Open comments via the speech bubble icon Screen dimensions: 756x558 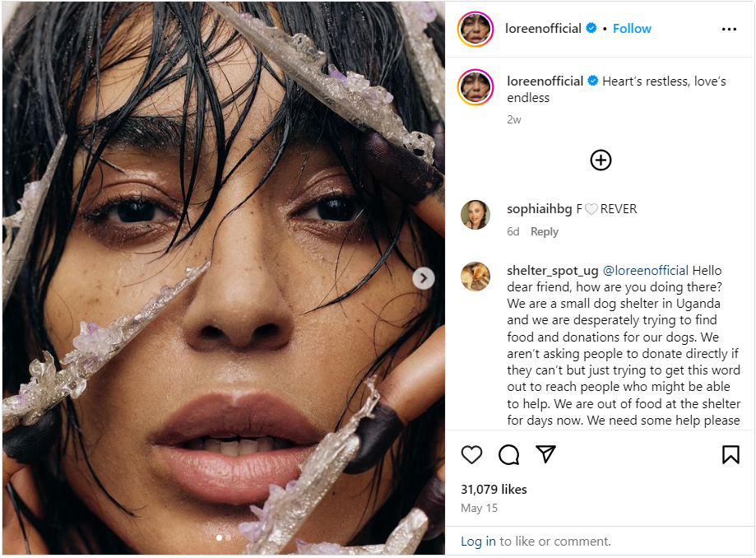pyautogui.click(x=508, y=454)
